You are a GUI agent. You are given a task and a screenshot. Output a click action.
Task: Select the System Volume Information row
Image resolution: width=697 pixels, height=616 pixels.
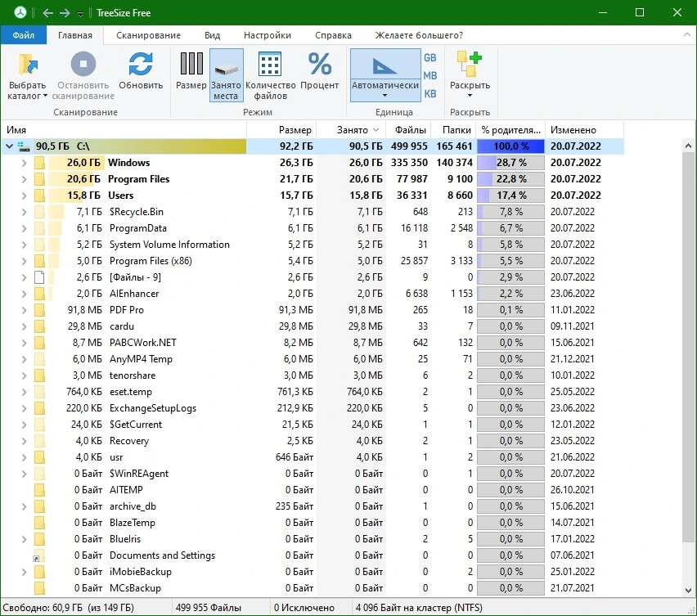pos(313,245)
